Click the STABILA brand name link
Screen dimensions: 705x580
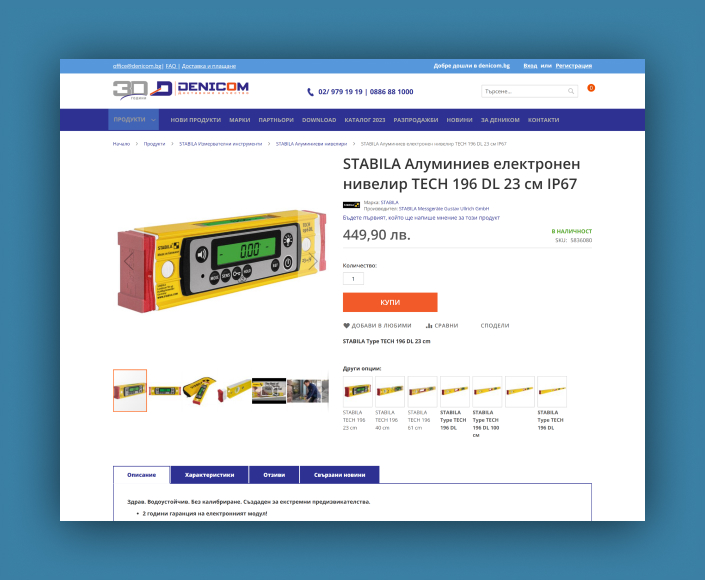click(389, 202)
